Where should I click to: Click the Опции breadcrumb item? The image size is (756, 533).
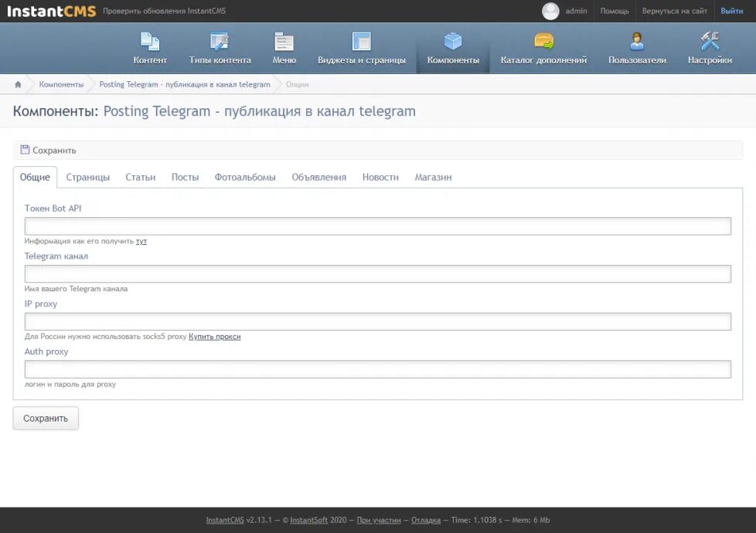tap(297, 84)
